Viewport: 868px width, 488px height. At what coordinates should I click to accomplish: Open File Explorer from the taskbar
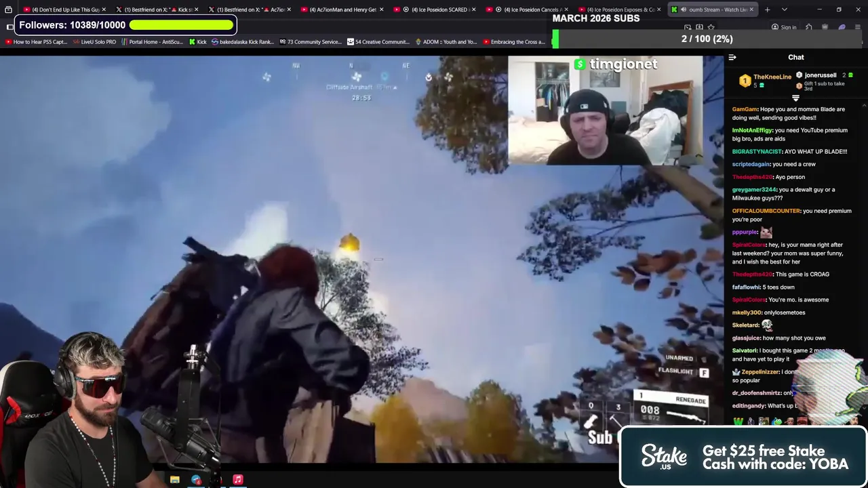(175, 480)
